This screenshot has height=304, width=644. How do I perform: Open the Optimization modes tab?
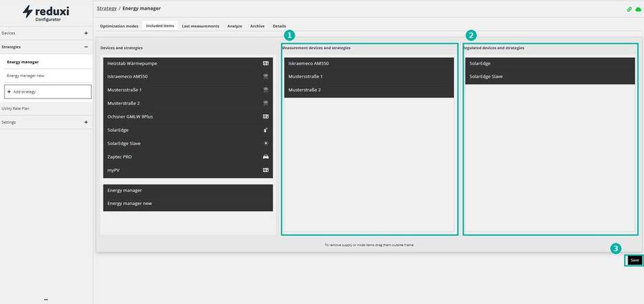pos(119,26)
